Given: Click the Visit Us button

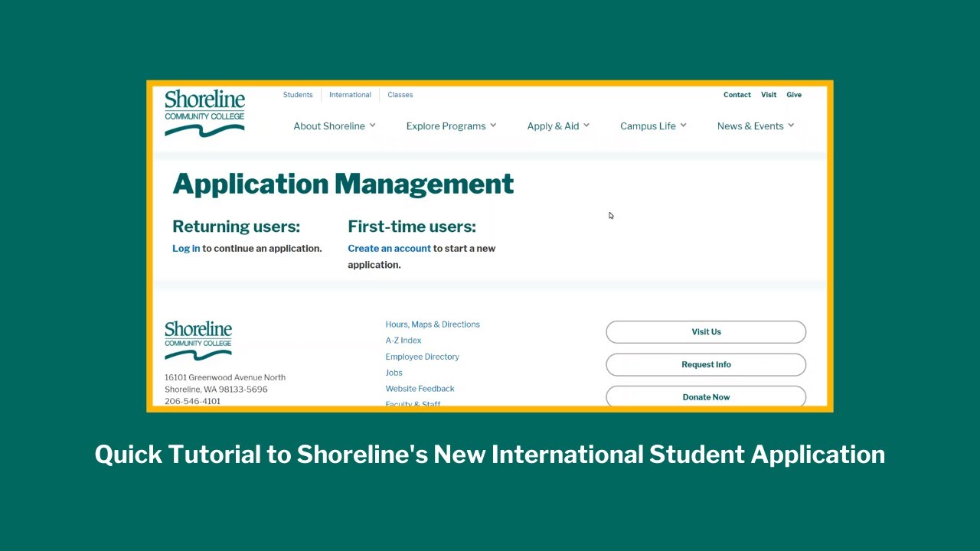Looking at the screenshot, I should 706,332.
